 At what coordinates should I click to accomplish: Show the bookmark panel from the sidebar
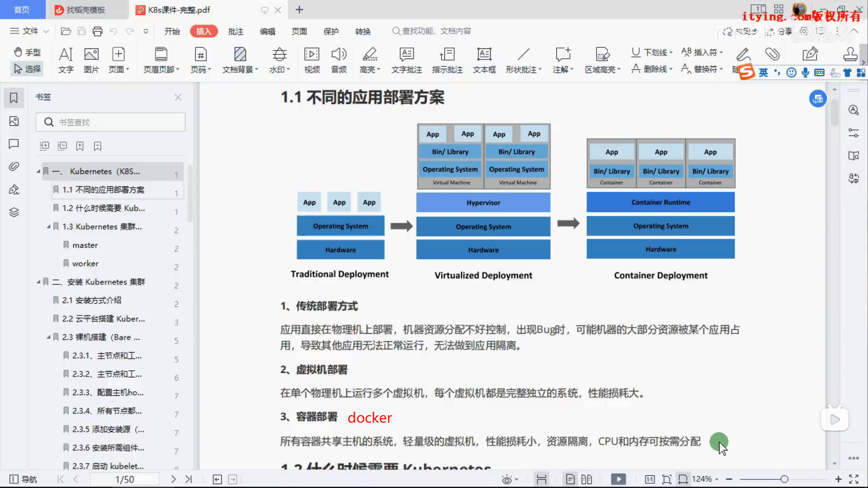[x=14, y=98]
